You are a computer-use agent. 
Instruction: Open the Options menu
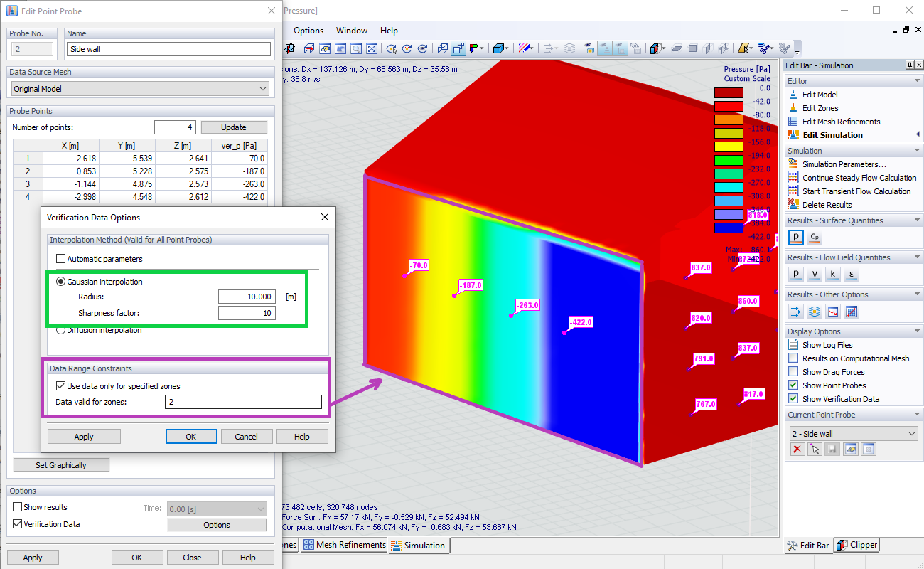point(308,30)
